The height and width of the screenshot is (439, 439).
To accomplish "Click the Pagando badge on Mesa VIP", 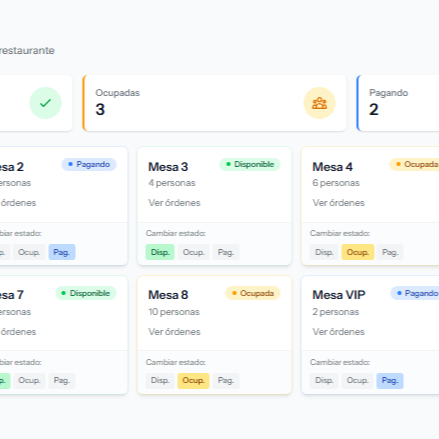I will click(415, 293).
